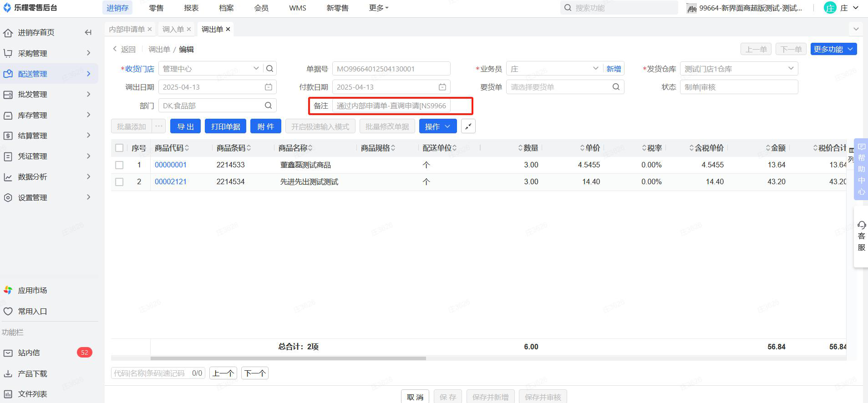This screenshot has width=868, height=403.
Task: Toggle the select-all checkbox in table header
Action: [119, 148]
